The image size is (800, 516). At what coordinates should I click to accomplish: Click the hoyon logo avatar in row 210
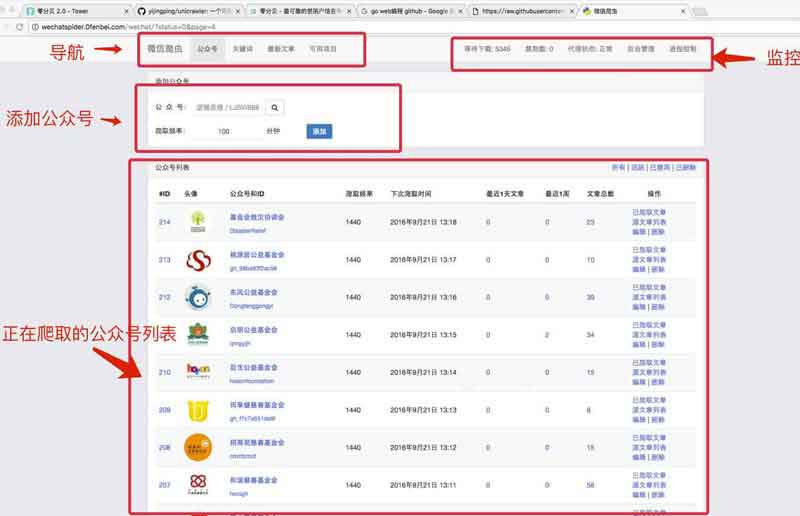coord(198,372)
